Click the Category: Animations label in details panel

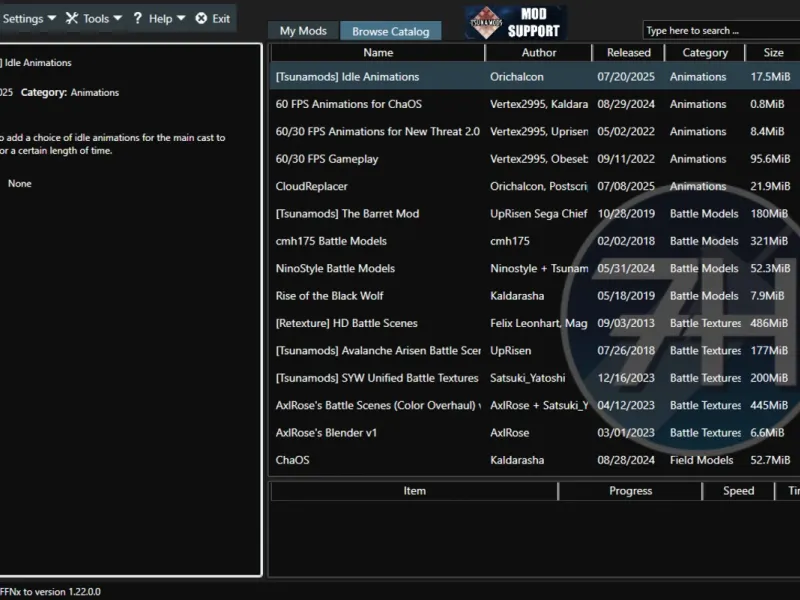point(70,92)
